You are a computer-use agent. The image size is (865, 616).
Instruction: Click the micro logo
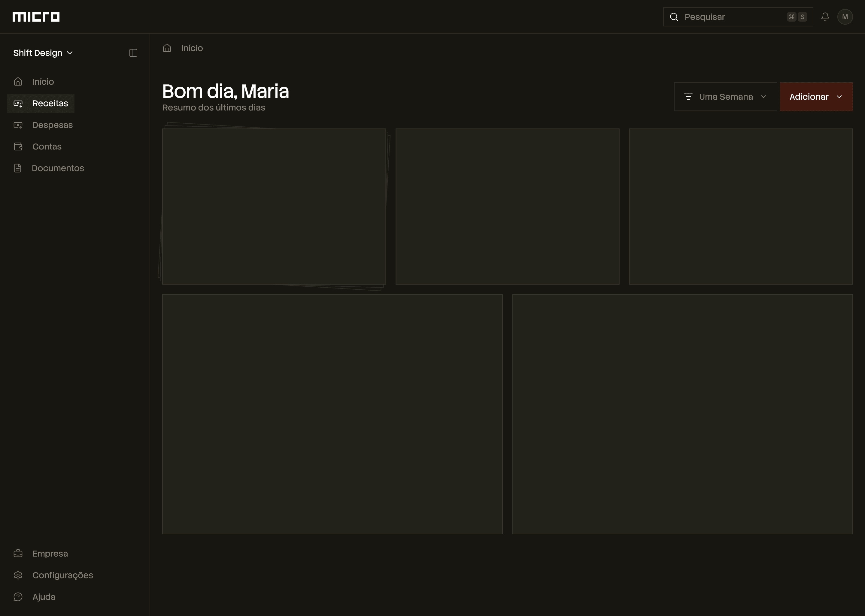(x=36, y=17)
